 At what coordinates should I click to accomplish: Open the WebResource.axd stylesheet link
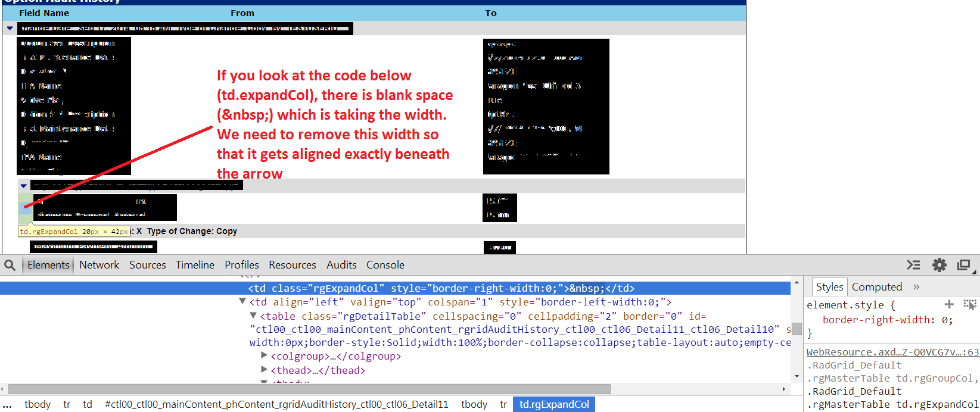[892, 352]
